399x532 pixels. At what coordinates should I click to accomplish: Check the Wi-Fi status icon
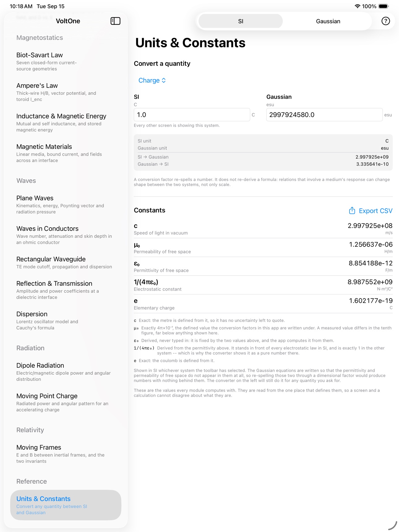coord(357,6)
